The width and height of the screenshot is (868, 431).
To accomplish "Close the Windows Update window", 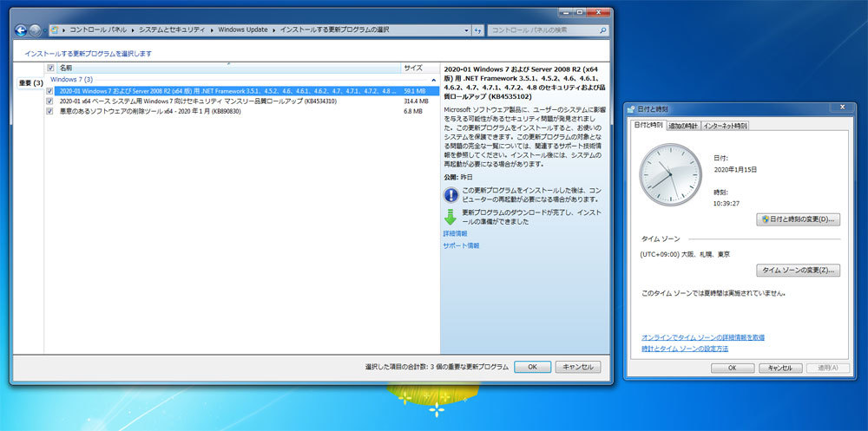I will 598,12.
